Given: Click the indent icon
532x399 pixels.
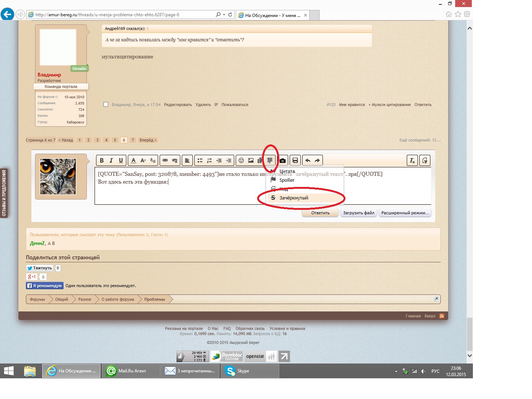Looking at the screenshot, I should 229,160.
